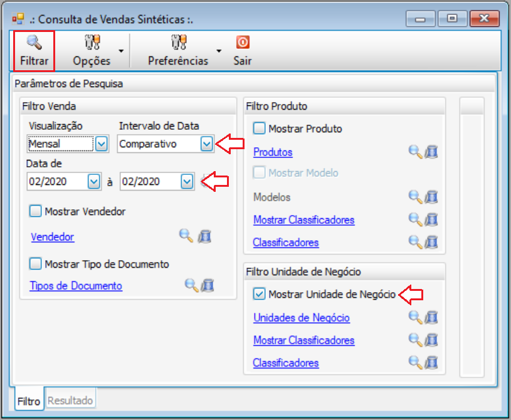Open the Opções toolbar button
The width and height of the screenshot is (511, 420).
click(92, 51)
